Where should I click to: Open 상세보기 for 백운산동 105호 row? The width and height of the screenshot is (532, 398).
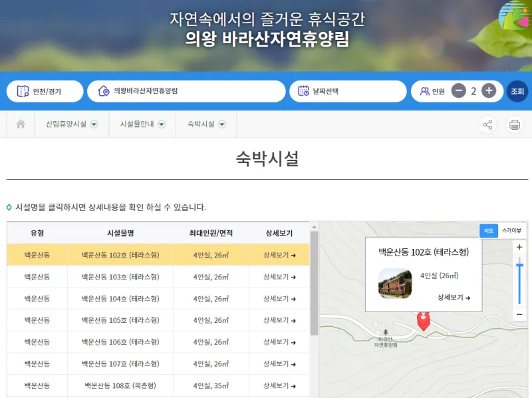coord(279,320)
